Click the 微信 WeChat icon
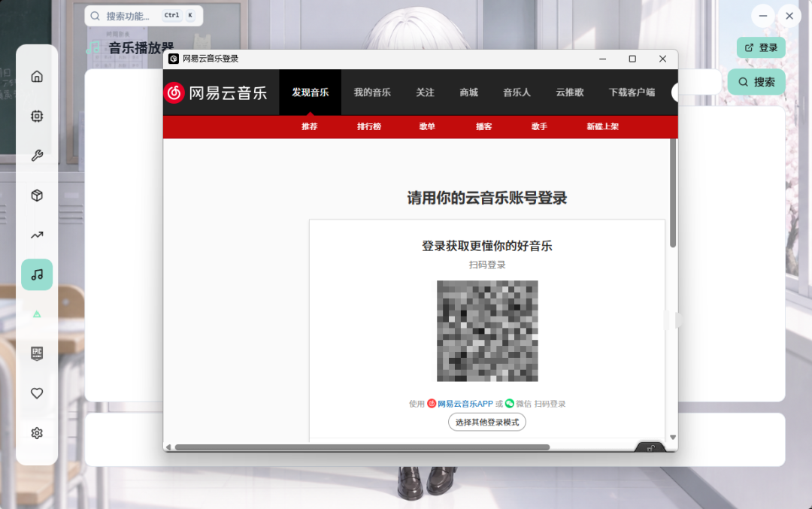812x509 pixels. pos(510,404)
